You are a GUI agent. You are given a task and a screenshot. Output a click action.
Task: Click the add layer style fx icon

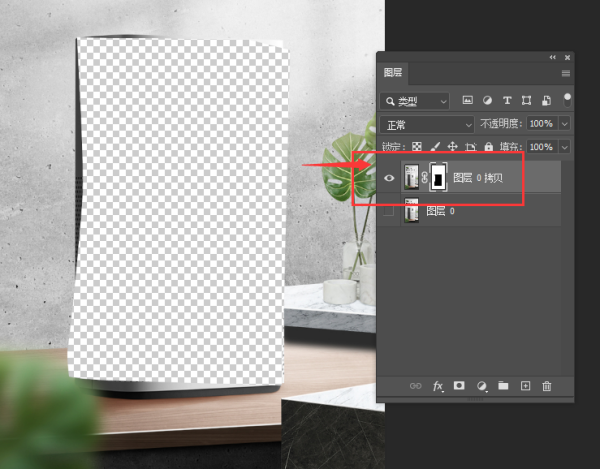tap(438, 386)
